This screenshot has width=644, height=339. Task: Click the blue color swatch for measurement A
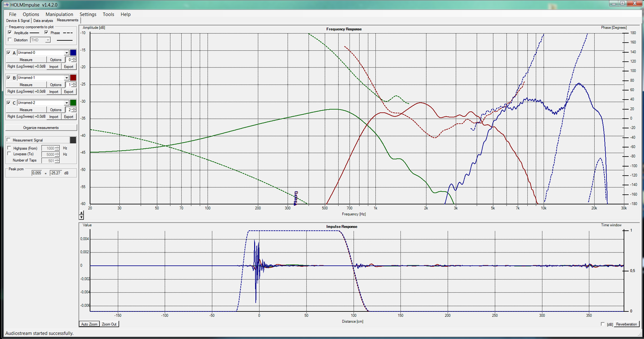click(x=73, y=52)
